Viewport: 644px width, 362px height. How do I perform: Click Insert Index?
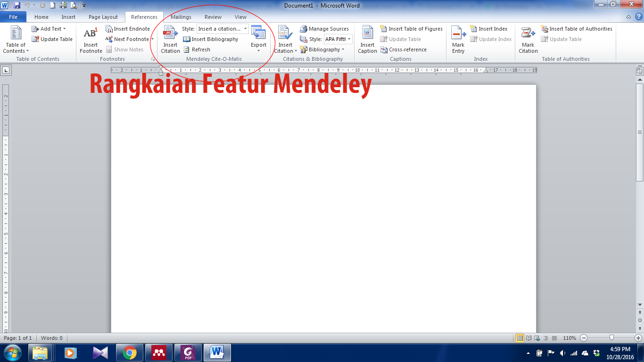point(488,29)
